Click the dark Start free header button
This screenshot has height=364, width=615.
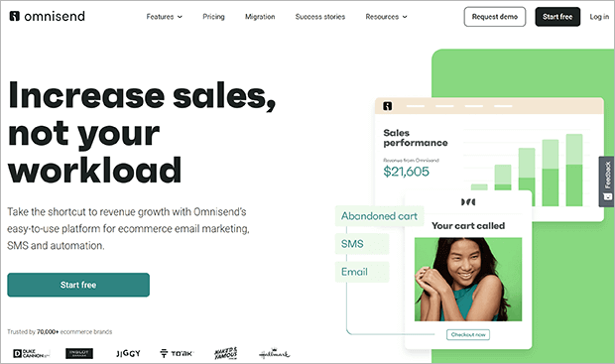click(557, 17)
